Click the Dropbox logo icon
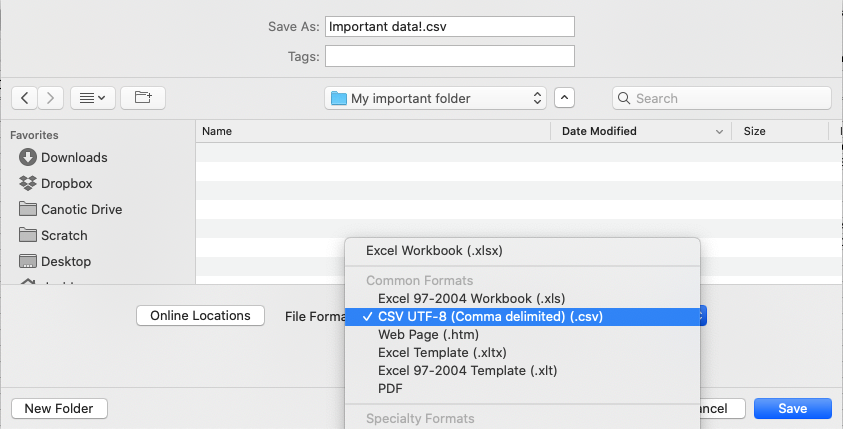 point(27,183)
